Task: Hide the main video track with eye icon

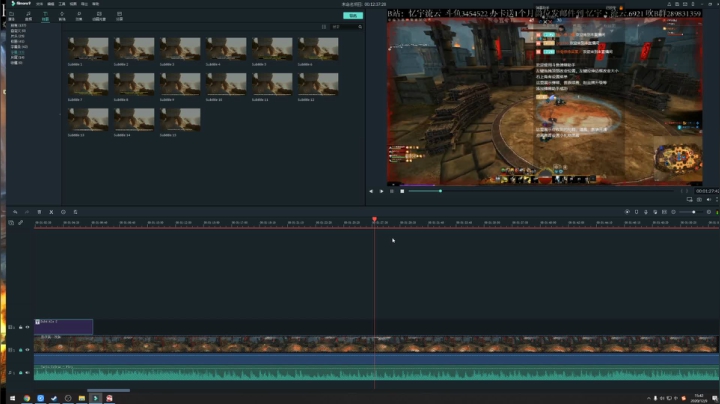Action: [x=27, y=350]
